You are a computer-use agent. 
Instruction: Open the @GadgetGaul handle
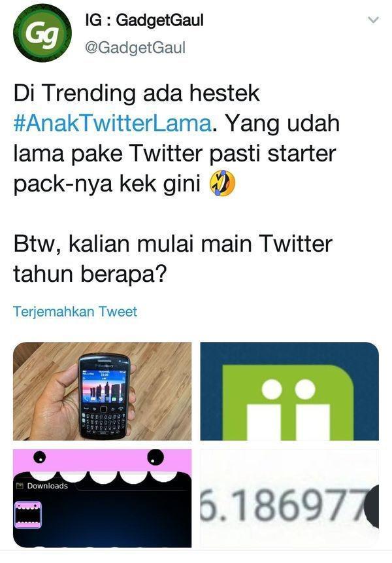[135, 48]
